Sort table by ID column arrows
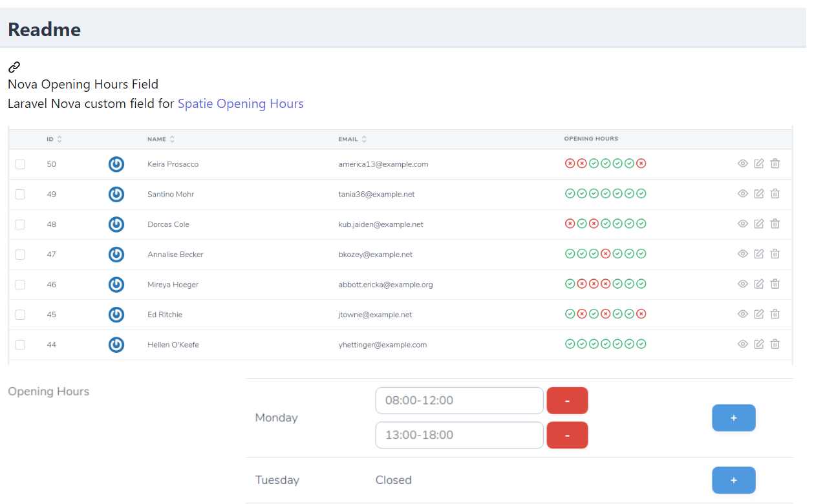Image resolution: width=825 pixels, height=504 pixels. pyautogui.click(x=60, y=139)
